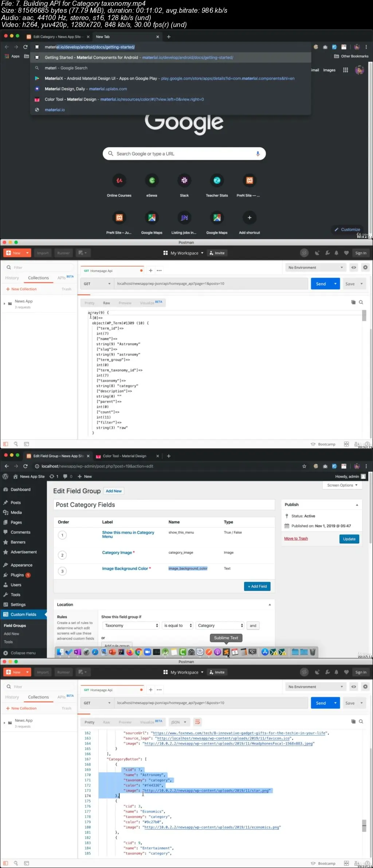This screenshot has height=868, width=373.
Task: Click find-and-replace icon in Postman JSON-output window footer
Action: pos(16,863)
